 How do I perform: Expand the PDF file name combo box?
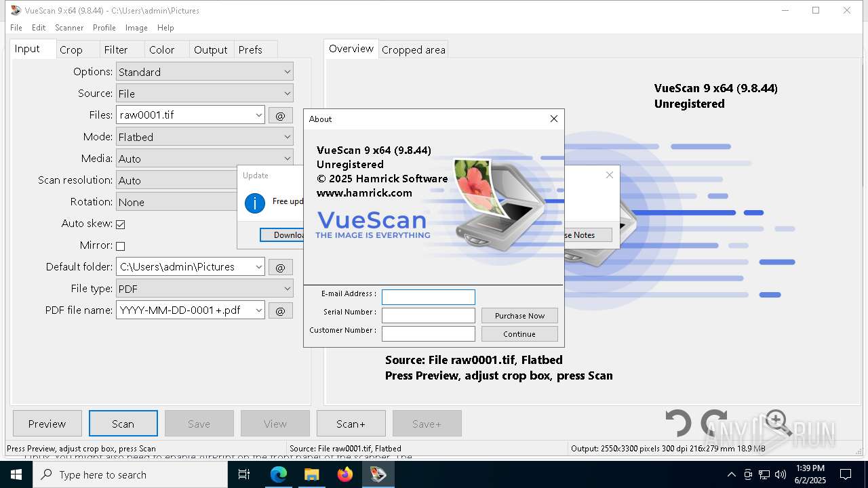point(258,310)
